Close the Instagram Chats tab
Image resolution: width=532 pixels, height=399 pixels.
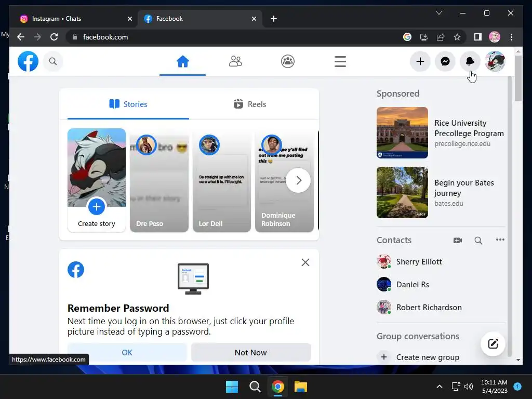(129, 19)
